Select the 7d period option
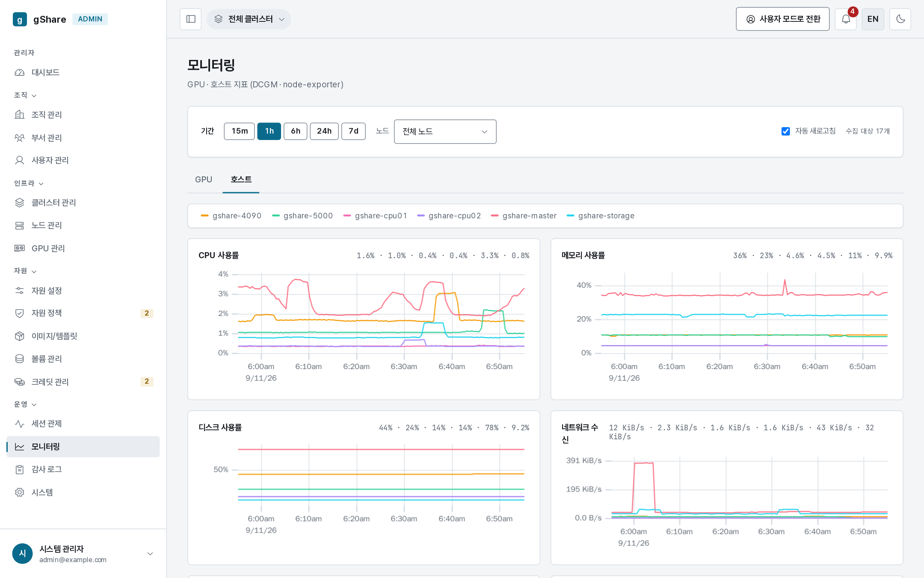 [353, 131]
